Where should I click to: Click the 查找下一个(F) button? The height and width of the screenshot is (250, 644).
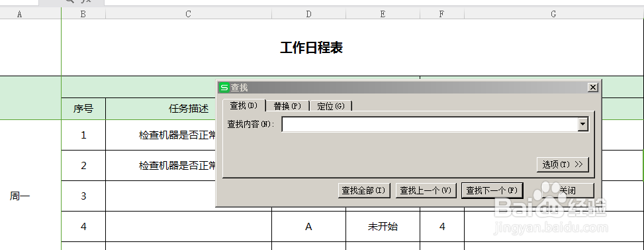[492, 191]
